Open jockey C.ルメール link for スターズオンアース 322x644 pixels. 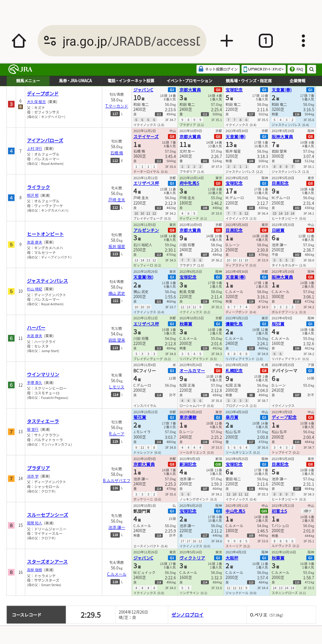[117, 574]
